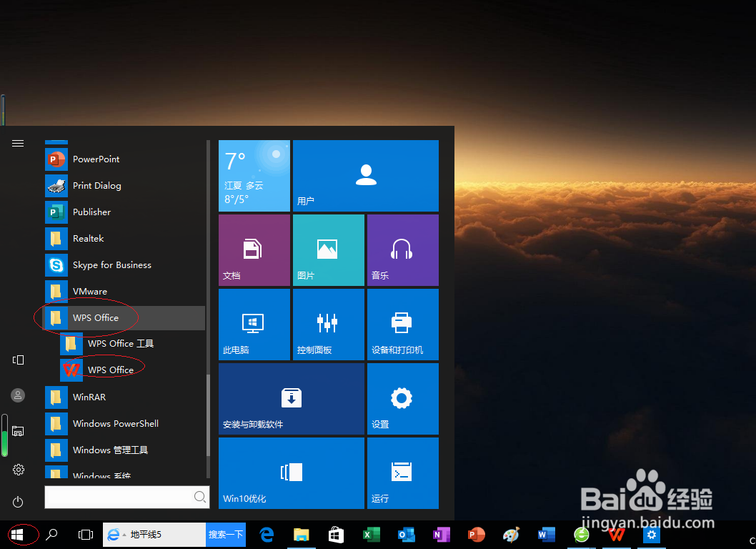The image size is (756, 549).
Task: Launch Print Dialog from the app list
Action: 125,186
